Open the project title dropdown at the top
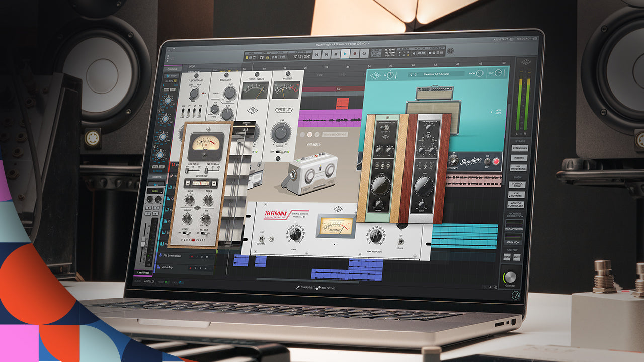This screenshot has width=644, height=362. click(342, 44)
